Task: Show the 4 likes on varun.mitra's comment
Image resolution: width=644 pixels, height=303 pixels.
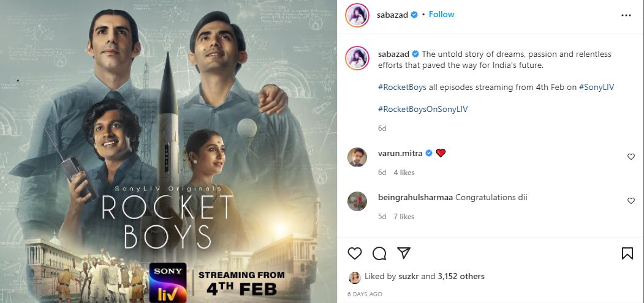Action: (404, 173)
